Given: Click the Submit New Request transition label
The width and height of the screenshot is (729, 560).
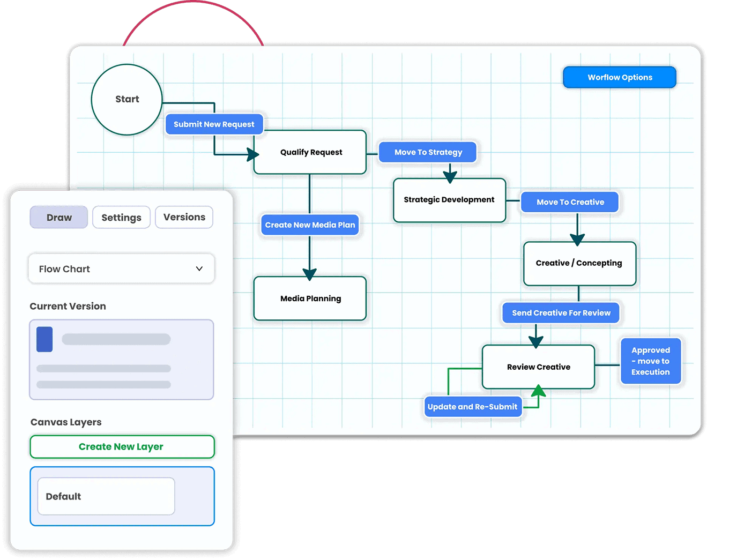Looking at the screenshot, I should [x=214, y=124].
